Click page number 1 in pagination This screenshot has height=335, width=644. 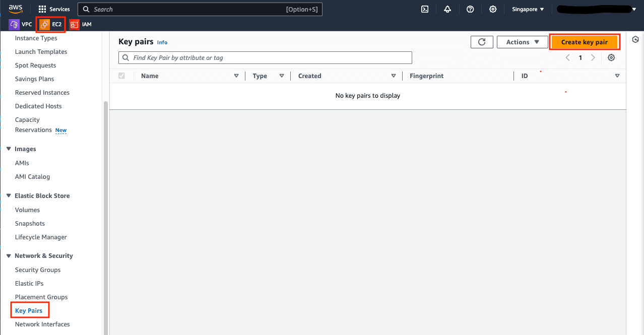[x=581, y=57]
